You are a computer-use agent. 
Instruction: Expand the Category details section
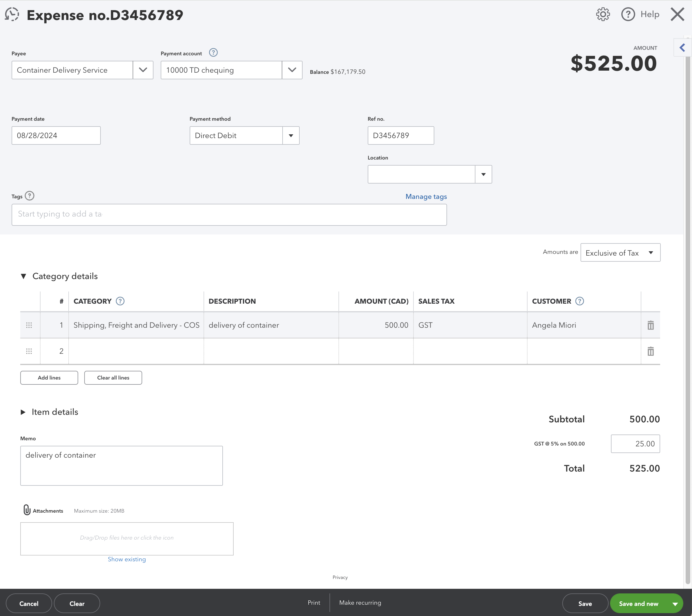click(x=23, y=276)
